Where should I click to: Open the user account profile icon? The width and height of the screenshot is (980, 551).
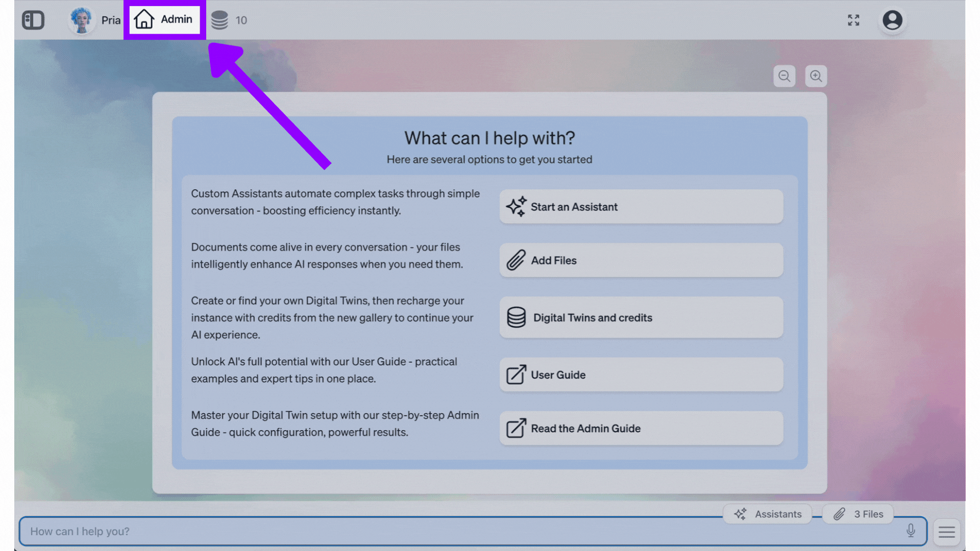[892, 20]
